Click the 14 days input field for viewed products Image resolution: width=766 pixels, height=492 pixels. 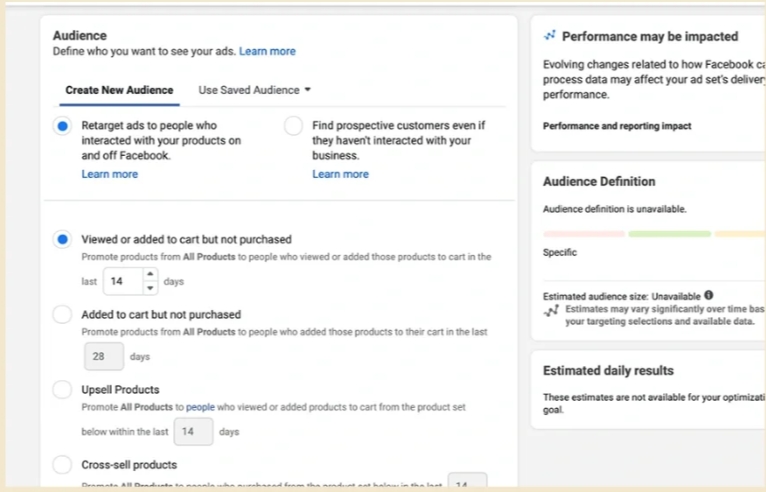click(x=124, y=281)
